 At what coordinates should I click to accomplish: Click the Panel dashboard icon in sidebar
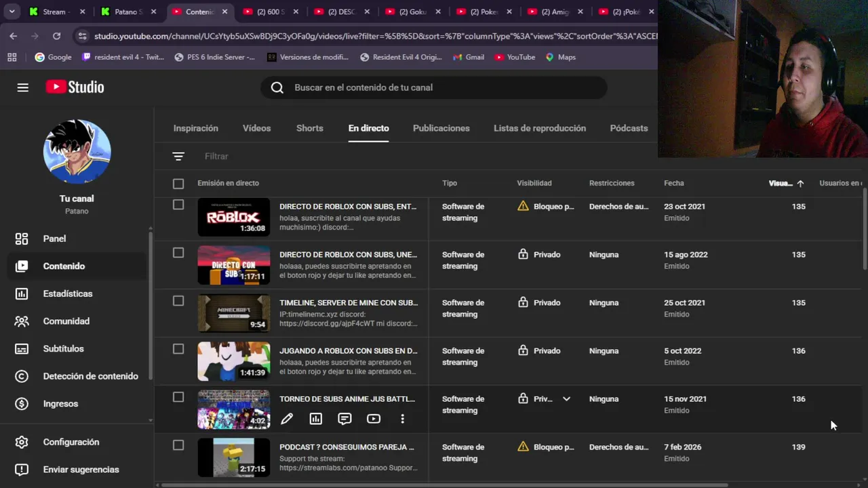point(22,239)
